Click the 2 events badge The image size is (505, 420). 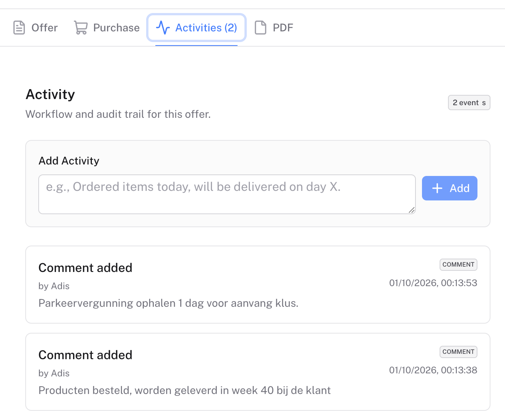click(x=469, y=103)
